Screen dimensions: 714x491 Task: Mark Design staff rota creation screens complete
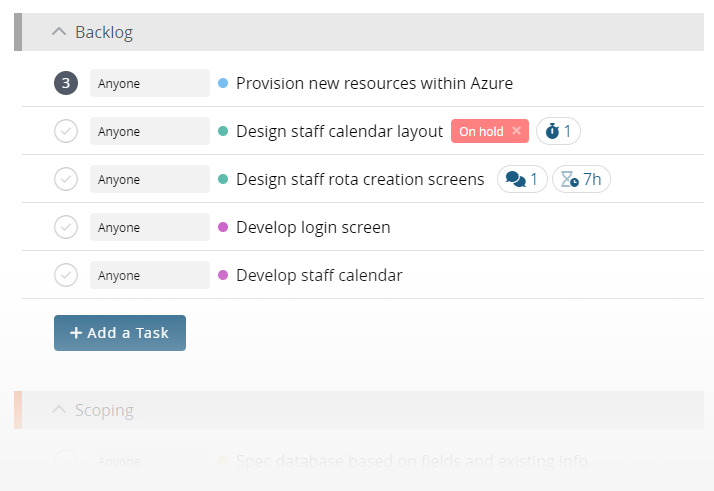click(66, 179)
